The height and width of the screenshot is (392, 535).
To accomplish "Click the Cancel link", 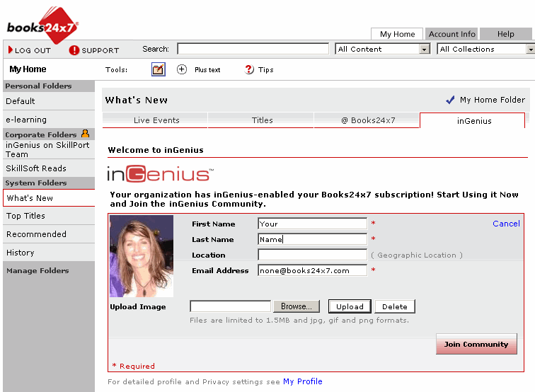I will 507,224.
